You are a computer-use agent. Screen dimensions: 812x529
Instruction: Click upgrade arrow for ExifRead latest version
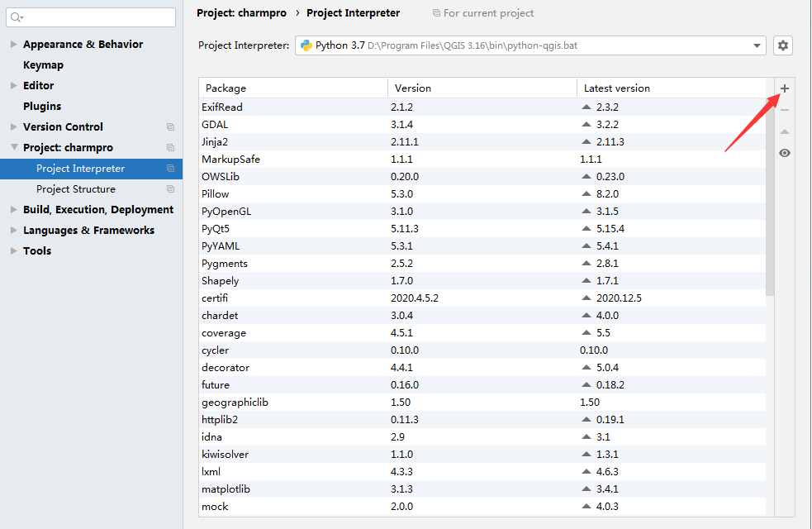coord(586,107)
